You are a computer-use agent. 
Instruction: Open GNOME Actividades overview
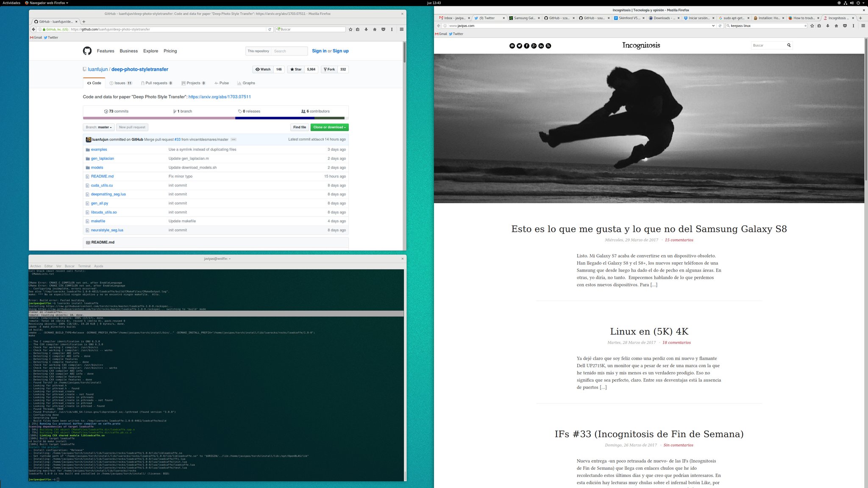pyautogui.click(x=11, y=3)
